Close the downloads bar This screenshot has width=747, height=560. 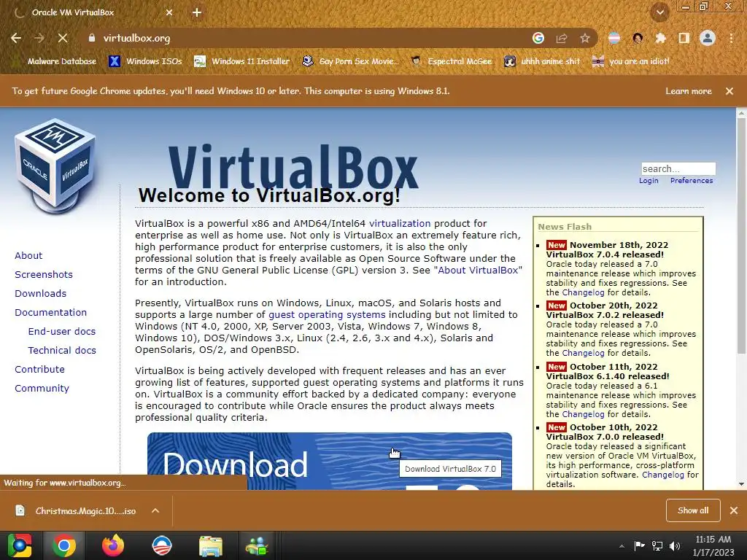(734, 510)
